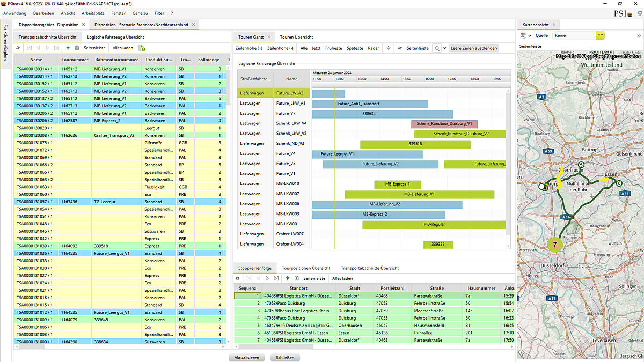Click the Schließen button
Image resolution: width=644 pixels, height=362 pixels.
(x=286, y=357)
